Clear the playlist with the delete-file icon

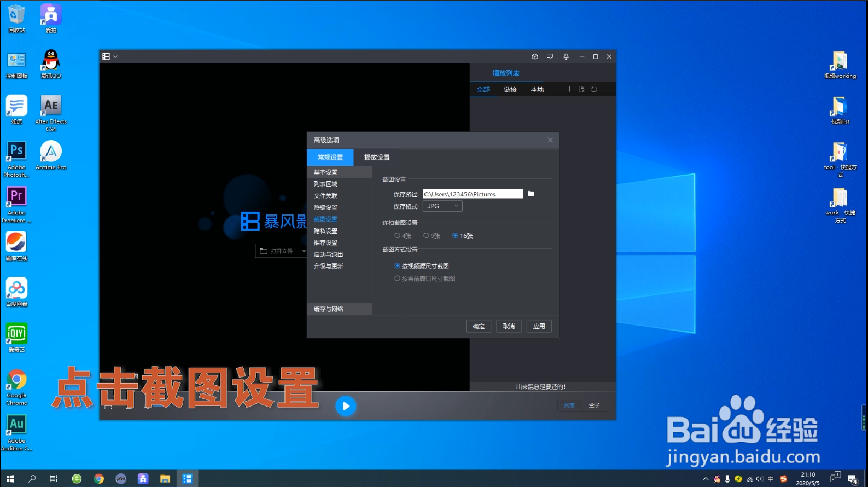[581, 89]
